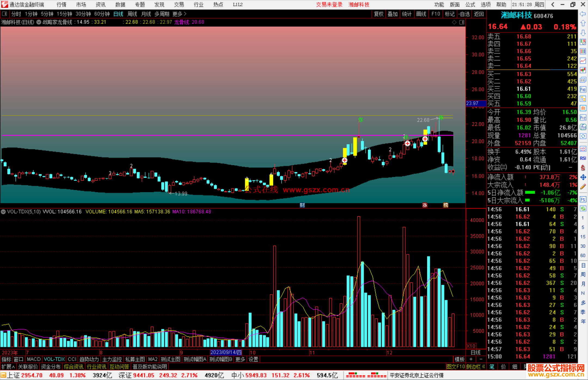Click the F12 sidebar icon
This screenshot has width=588, height=380.
(x=583, y=118)
